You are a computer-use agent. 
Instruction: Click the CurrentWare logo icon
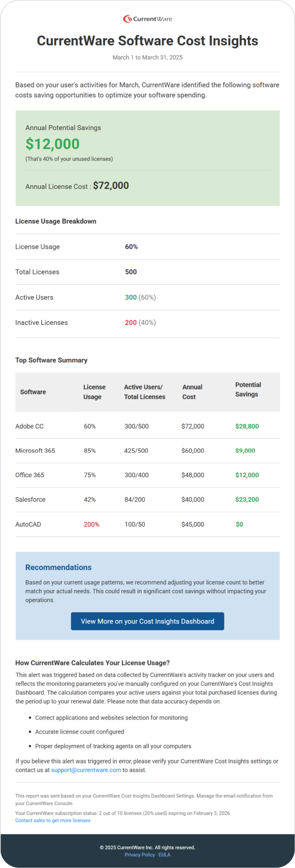point(127,19)
